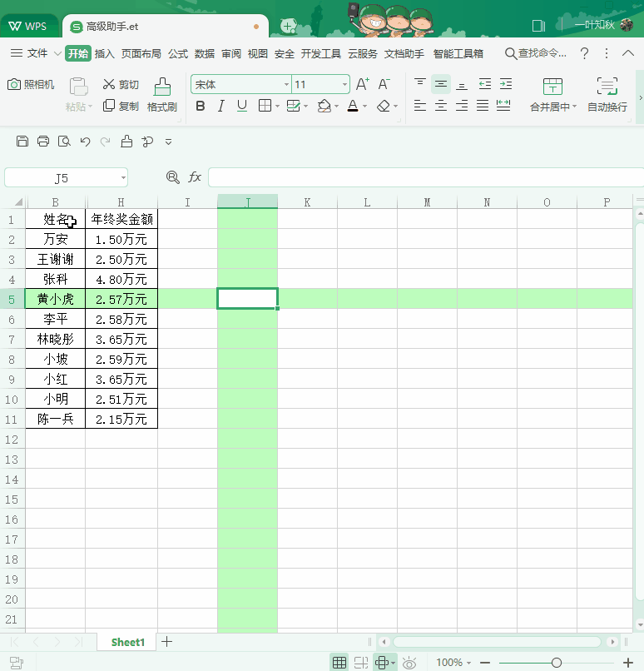Image resolution: width=644 pixels, height=671 pixels.
Task: Toggle middle vertical alignment button
Action: point(441,84)
